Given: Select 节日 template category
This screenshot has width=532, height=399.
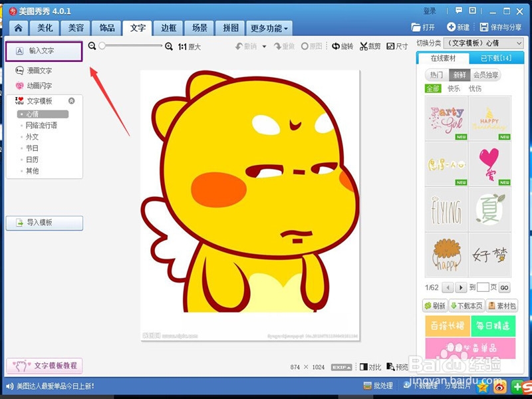Looking at the screenshot, I should tap(32, 148).
